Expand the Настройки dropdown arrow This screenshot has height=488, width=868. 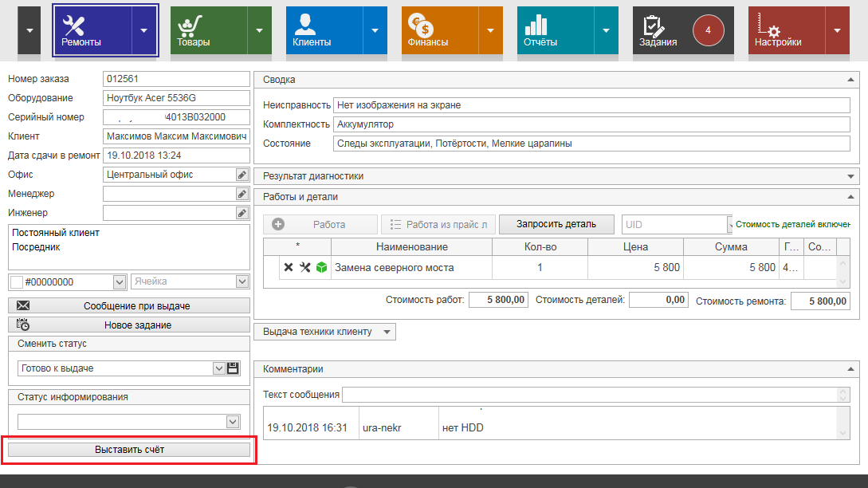(x=838, y=30)
